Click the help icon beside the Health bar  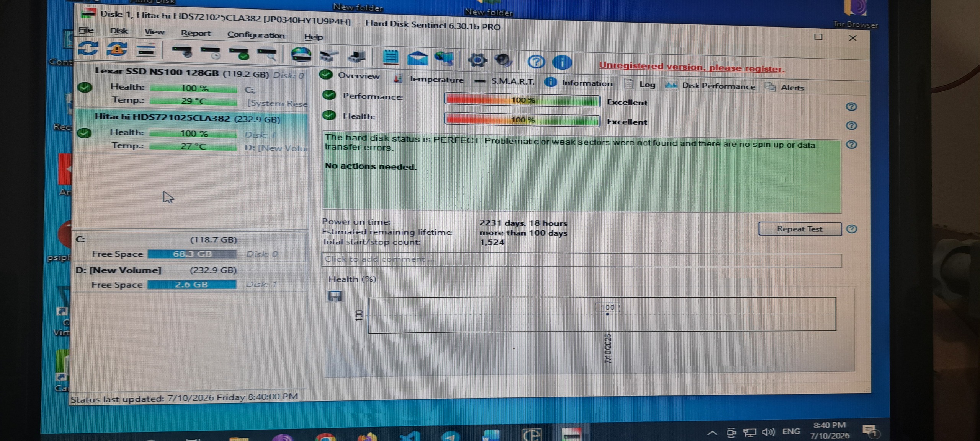point(851,125)
